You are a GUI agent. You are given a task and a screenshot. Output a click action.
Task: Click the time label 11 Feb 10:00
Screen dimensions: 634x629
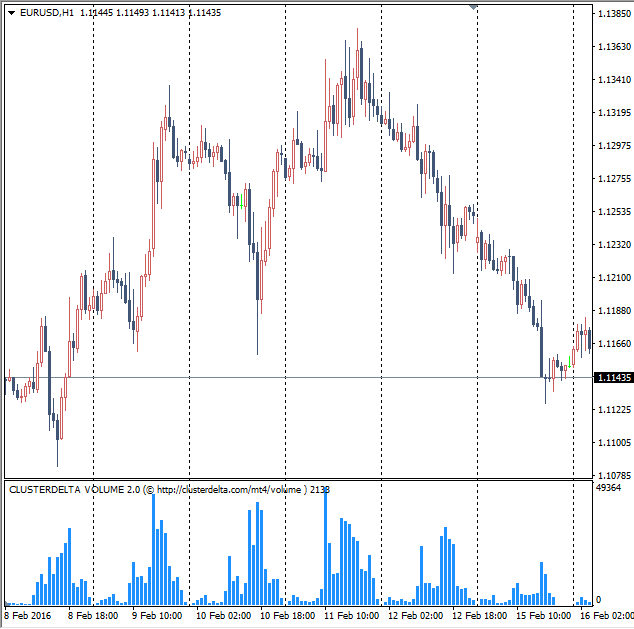tap(351, 616)
